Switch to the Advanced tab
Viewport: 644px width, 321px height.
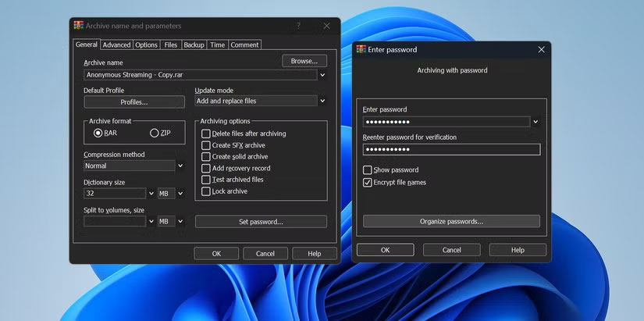coord(116,45)
